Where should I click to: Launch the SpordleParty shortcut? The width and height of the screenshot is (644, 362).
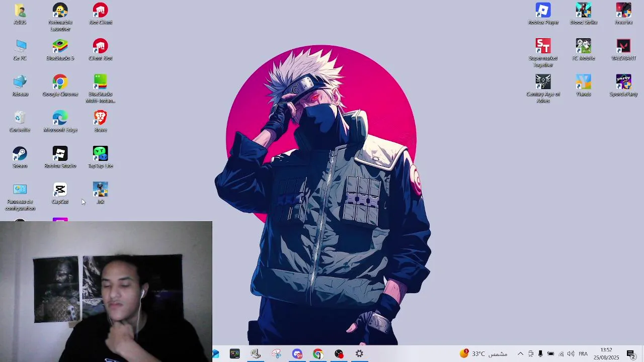click(x=623, y=85)
